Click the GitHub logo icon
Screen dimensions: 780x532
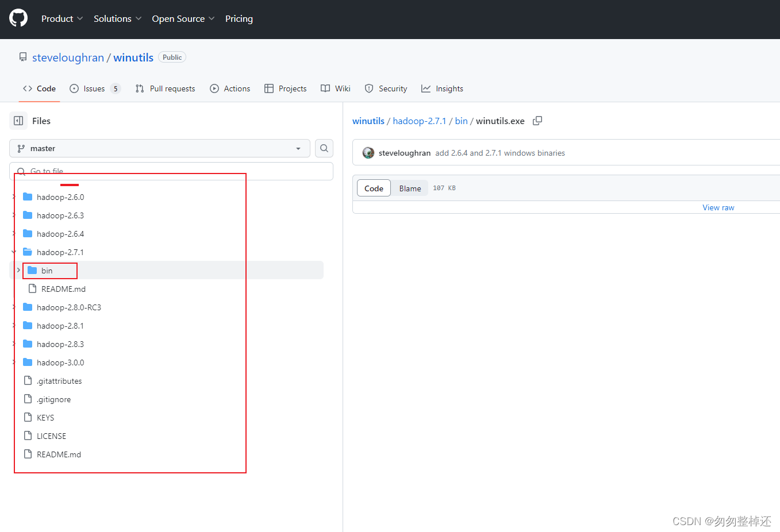[18, 18]
